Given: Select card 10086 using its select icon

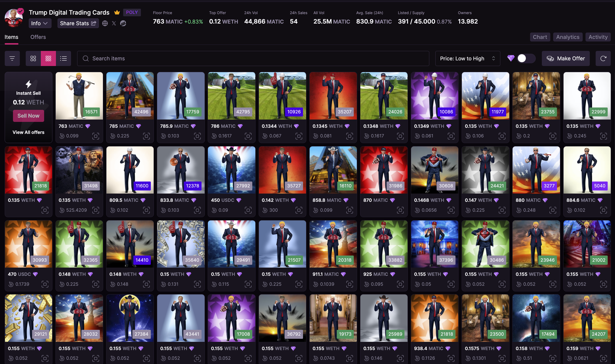Looking at the screenshot, I should pyautogui.click(x=451, y=136).
